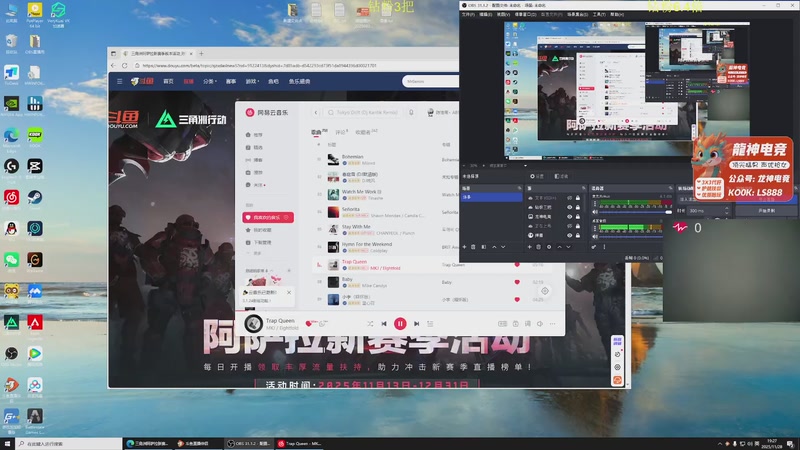Move scene up in OBS scenes panel
This screenshot has width=800, height=450.
[x=494, y=247]
